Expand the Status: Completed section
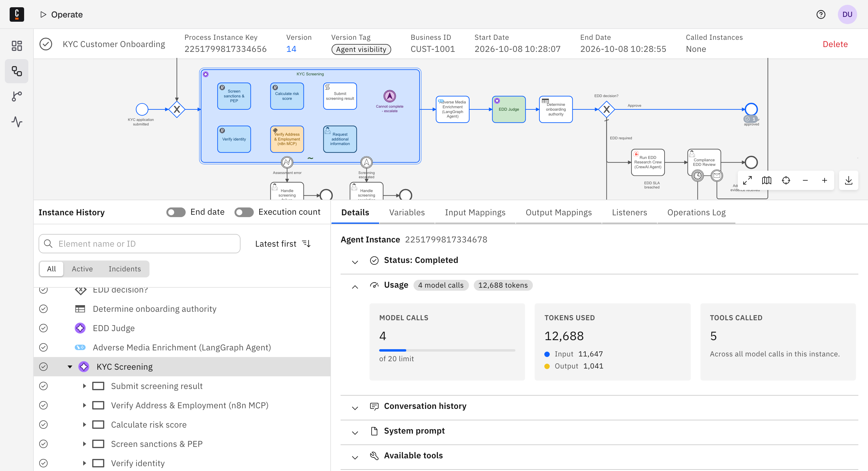 click(355, 262)
